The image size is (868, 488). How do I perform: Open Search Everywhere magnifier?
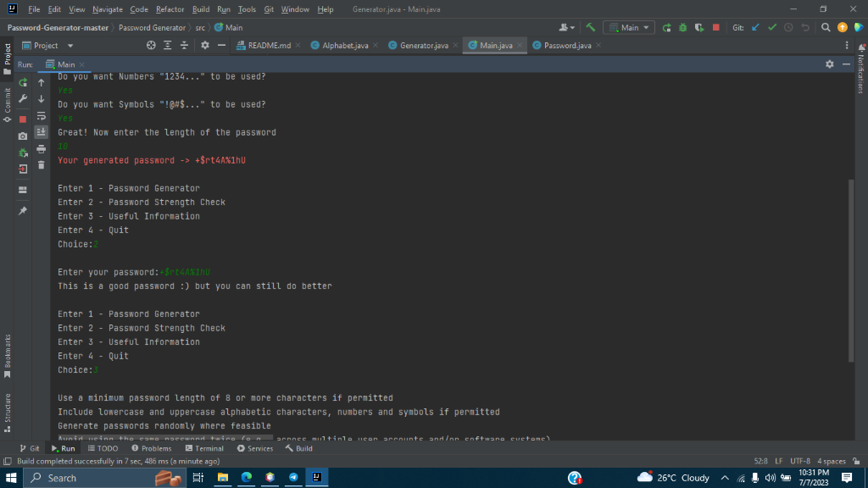point(826,28)
